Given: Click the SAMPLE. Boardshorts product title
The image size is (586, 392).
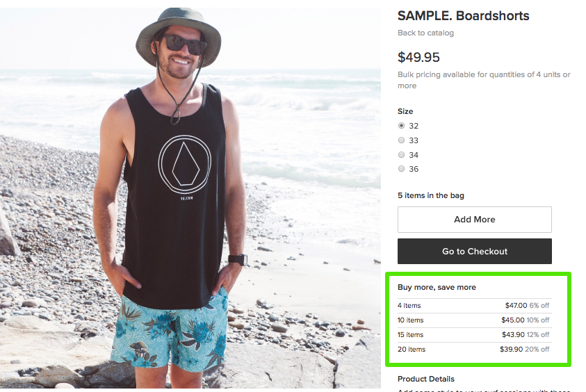Looking at the screenshot, I should (463, 16).
